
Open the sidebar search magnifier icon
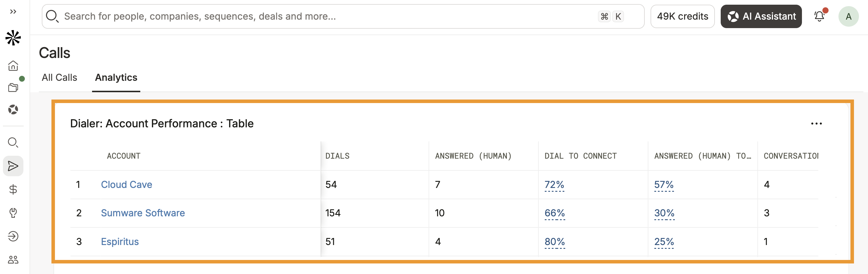click(x=13, y=142)
